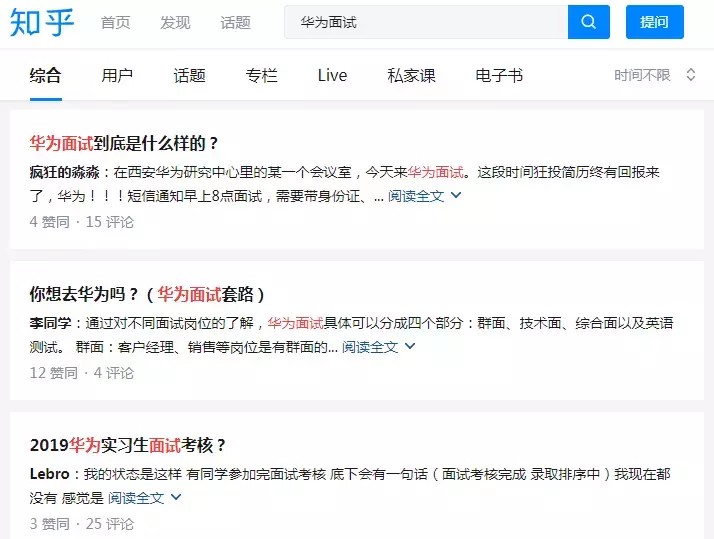Open result 2019华为实习生面试考核？
The image size is (714, 539).
coord(128,445)
